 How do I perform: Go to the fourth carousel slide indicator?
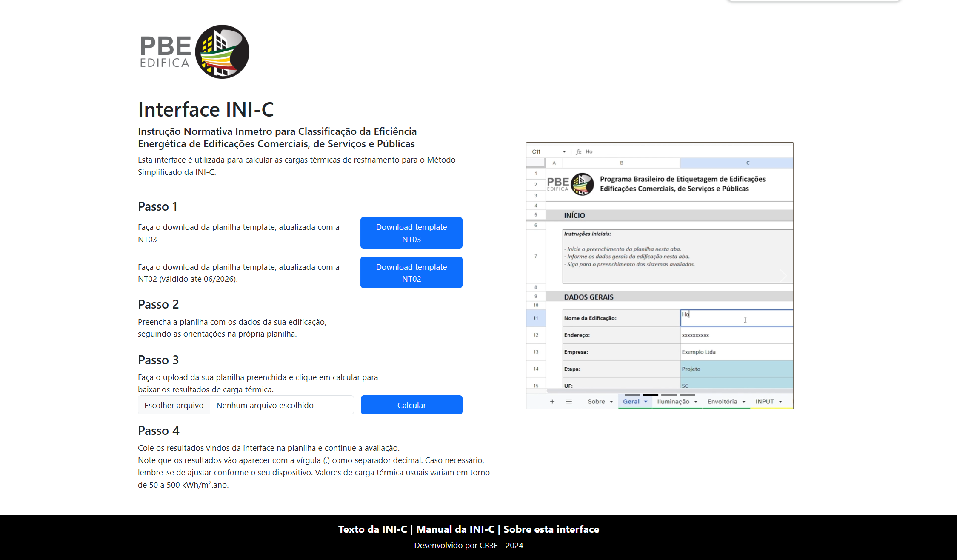687,395
